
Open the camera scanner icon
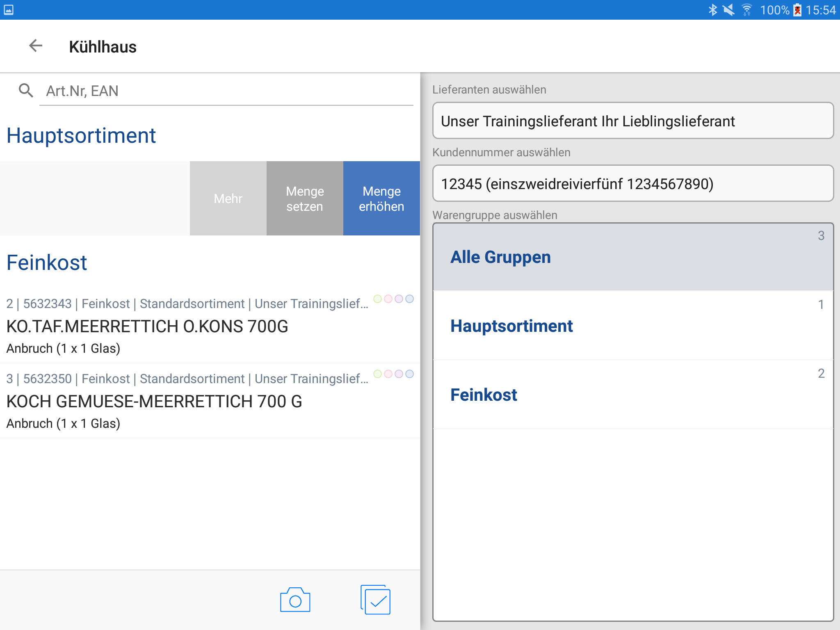[295, 600]
